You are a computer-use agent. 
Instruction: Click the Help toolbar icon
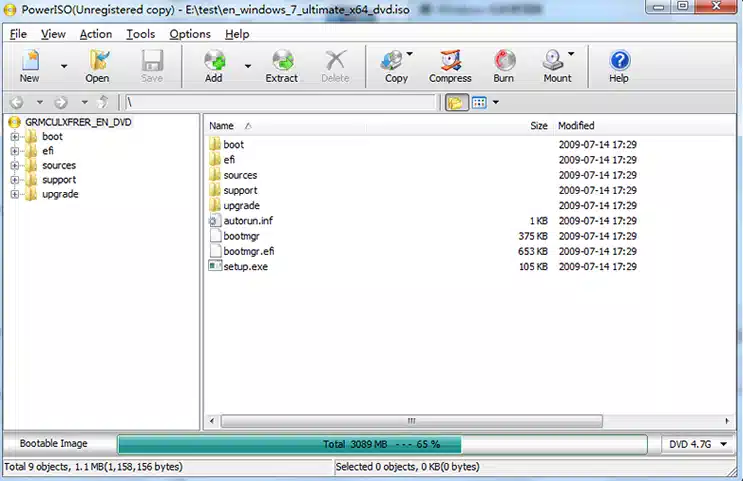coord(619,66)
